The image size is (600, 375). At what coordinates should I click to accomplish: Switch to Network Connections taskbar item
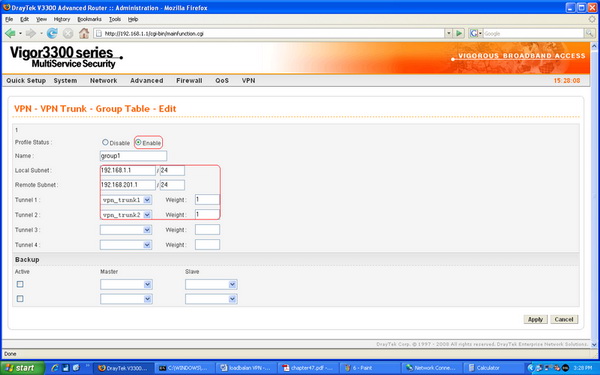coord(433,368)
